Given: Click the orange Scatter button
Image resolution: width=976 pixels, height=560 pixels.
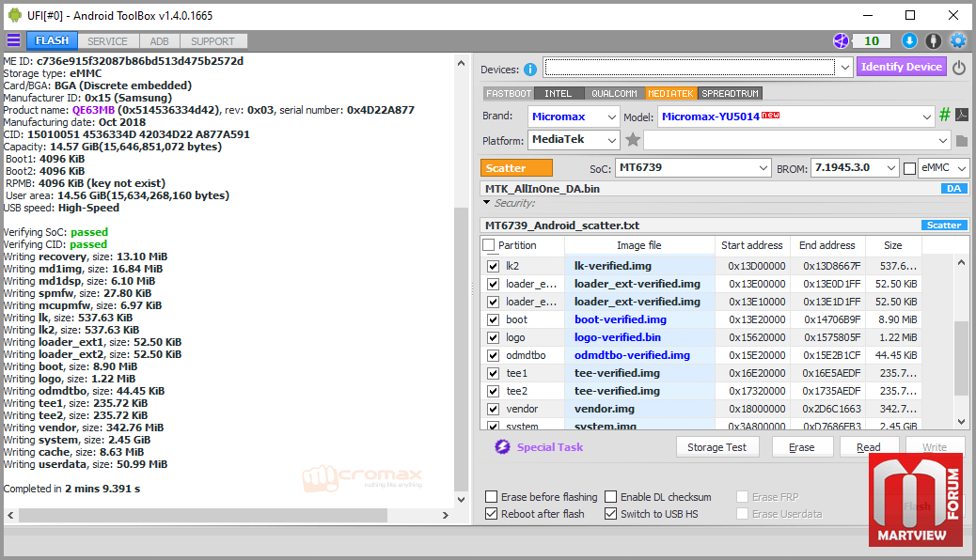Looking at the screenshot, I should click(516, 168).
